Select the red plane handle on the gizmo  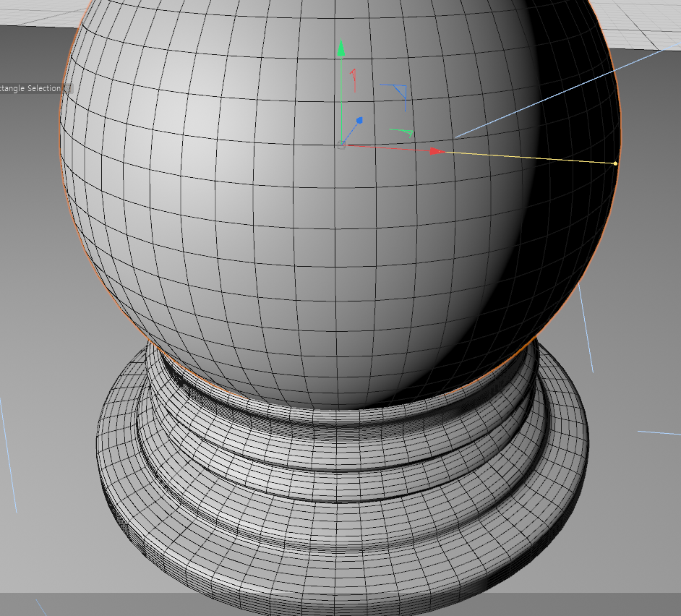(x=354, y=80)
